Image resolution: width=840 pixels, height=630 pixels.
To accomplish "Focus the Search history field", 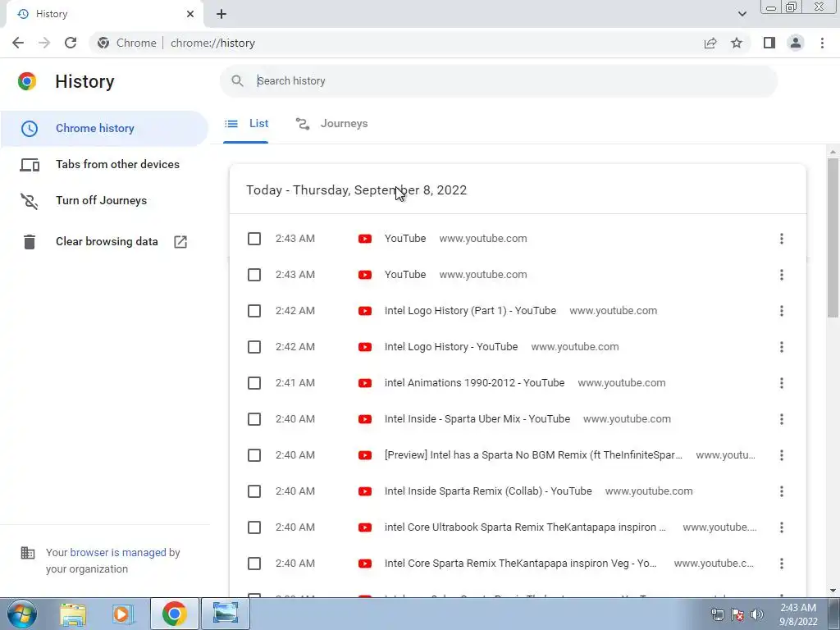I will tap(498, 81).
